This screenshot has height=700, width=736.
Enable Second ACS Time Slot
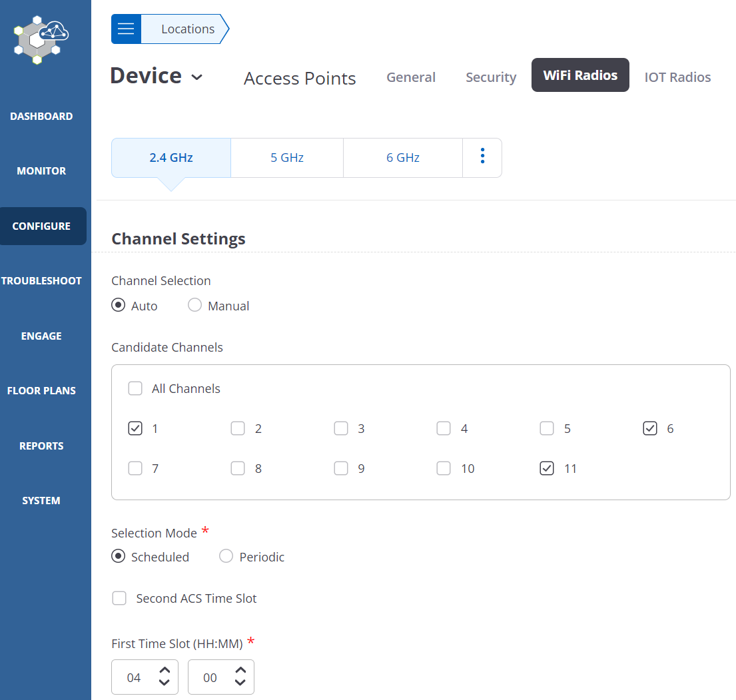point(119,598)
